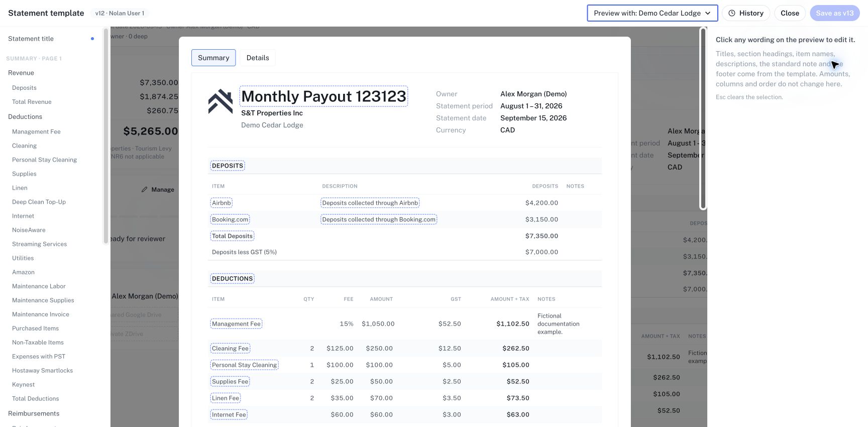Select Revenue in the sidebar

pyautogui.click(x=21, y=73)
